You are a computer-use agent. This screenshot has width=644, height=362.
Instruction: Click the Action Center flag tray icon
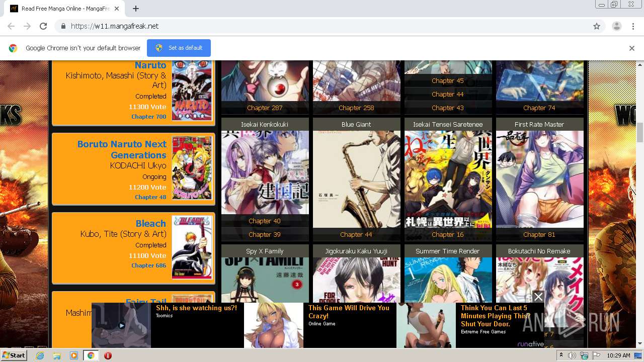pos(596,355)
